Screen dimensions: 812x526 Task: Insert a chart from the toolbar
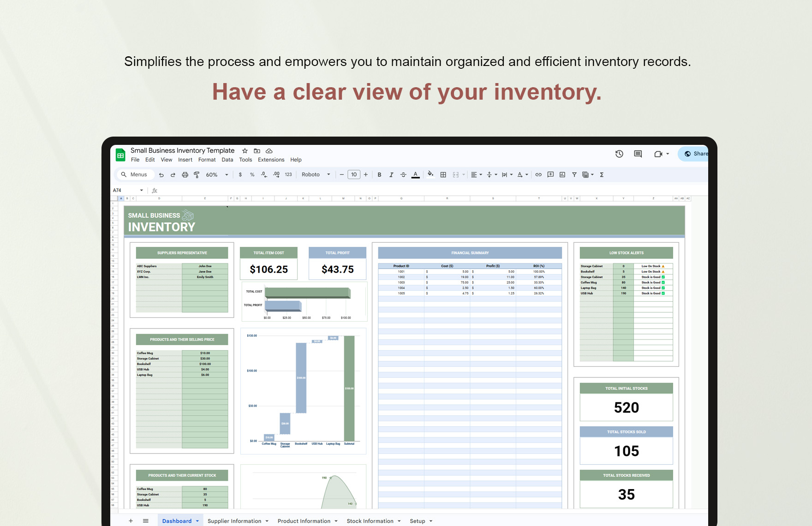(x=562, y=174)
